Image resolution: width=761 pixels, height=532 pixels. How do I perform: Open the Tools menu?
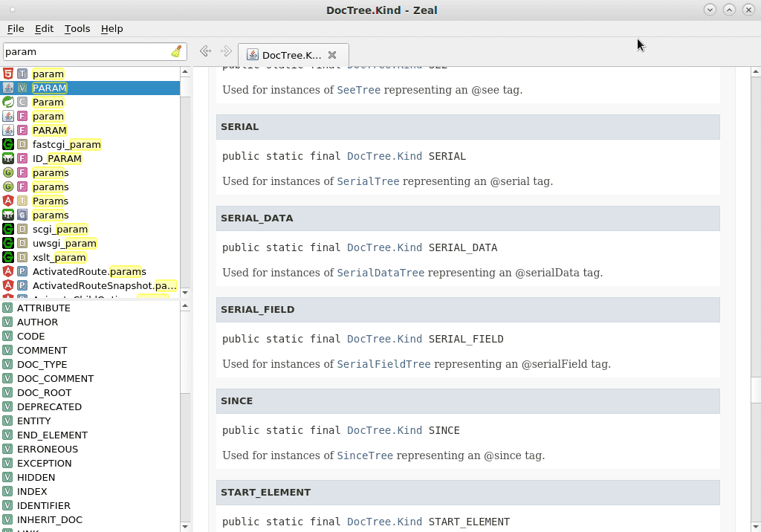point(77,28)
